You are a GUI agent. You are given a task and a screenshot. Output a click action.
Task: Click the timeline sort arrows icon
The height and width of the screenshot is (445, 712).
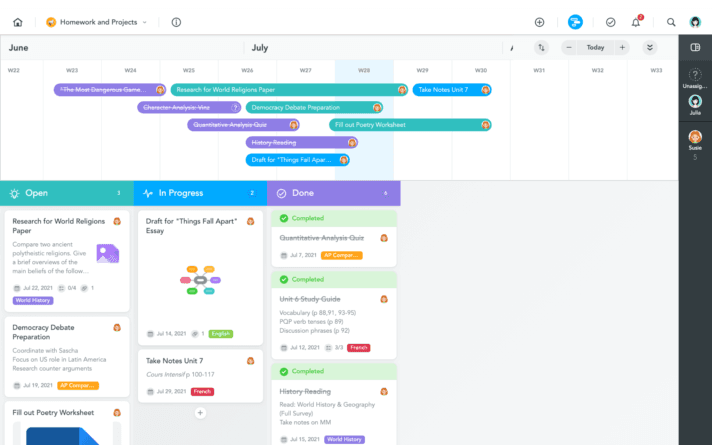point(541,47)
